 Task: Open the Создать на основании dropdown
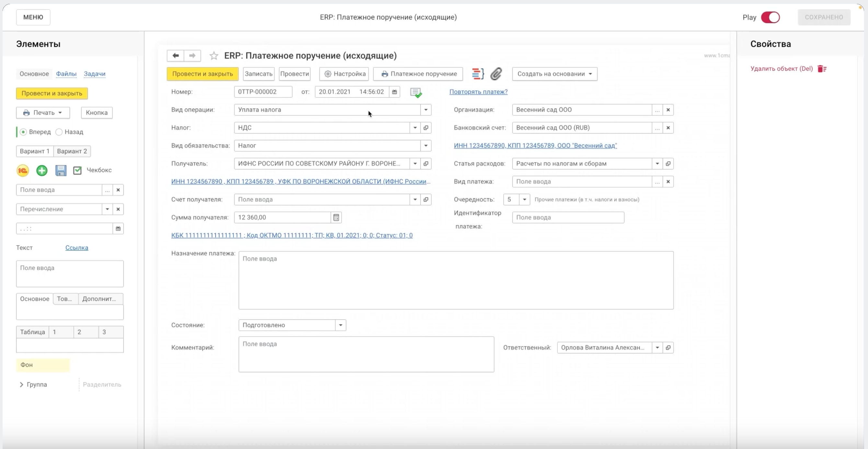(x=554, y=74)
